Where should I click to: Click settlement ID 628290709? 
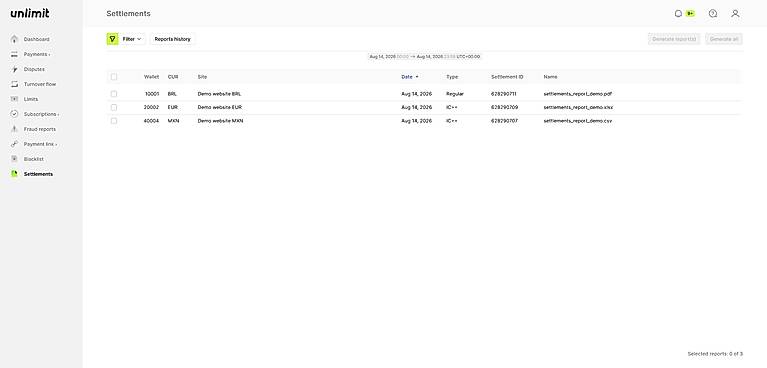pyautogui.click(x=504, y=107)
